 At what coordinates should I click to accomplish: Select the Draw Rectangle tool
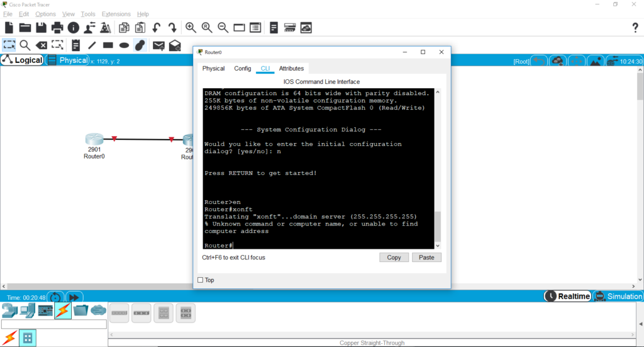point(108,45)
